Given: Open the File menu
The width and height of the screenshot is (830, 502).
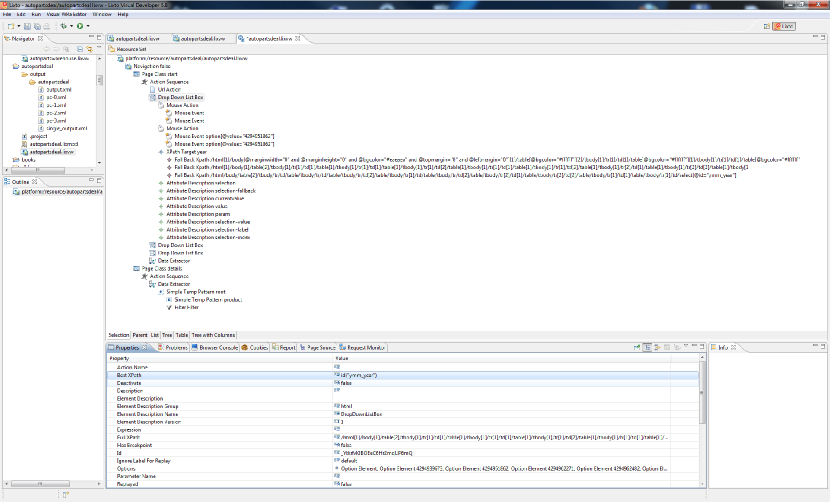Looking at the screenshot, I should (x=7, y=14).
